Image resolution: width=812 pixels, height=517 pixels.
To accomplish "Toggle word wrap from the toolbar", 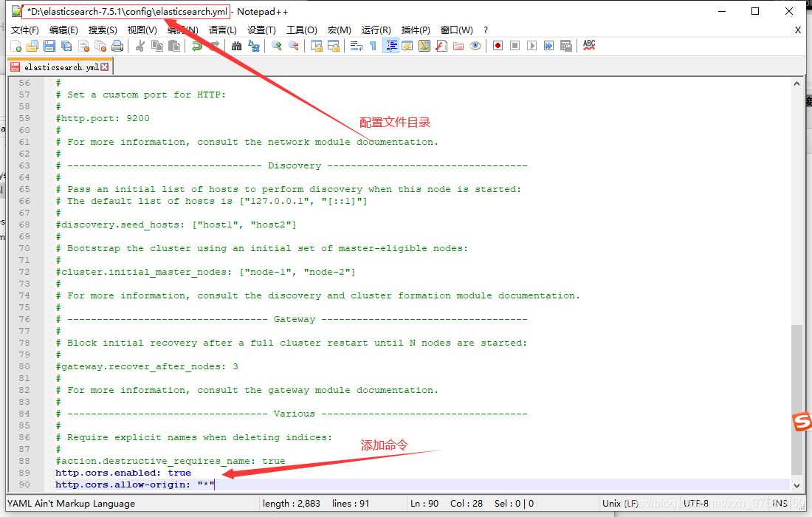I will click(357, 46).
